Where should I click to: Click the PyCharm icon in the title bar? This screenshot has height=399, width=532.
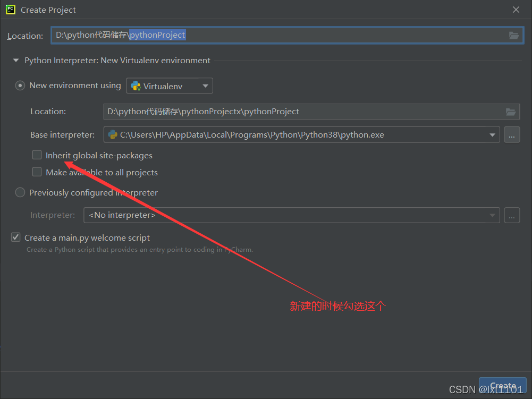pos(10,9)
